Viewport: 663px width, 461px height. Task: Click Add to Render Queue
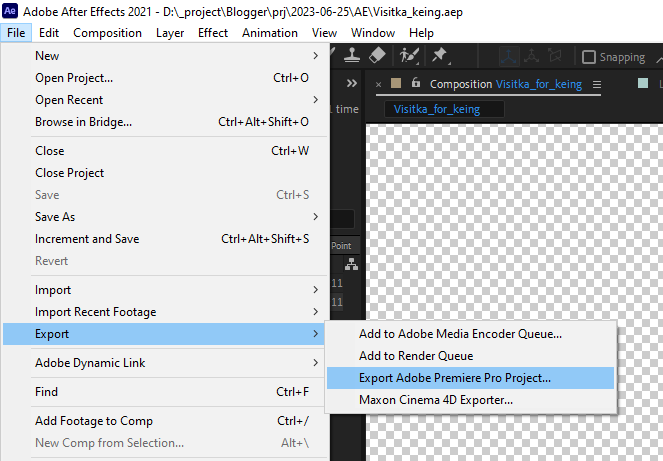[x=471, y=356]
